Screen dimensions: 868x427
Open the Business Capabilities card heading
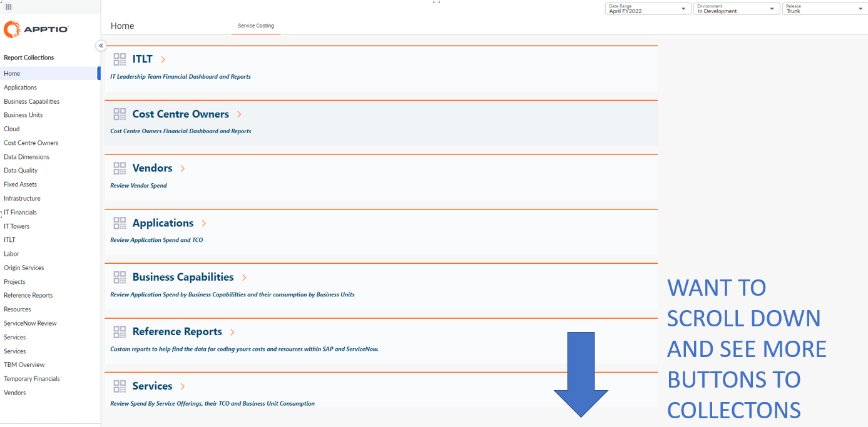[x=183, y=277]
